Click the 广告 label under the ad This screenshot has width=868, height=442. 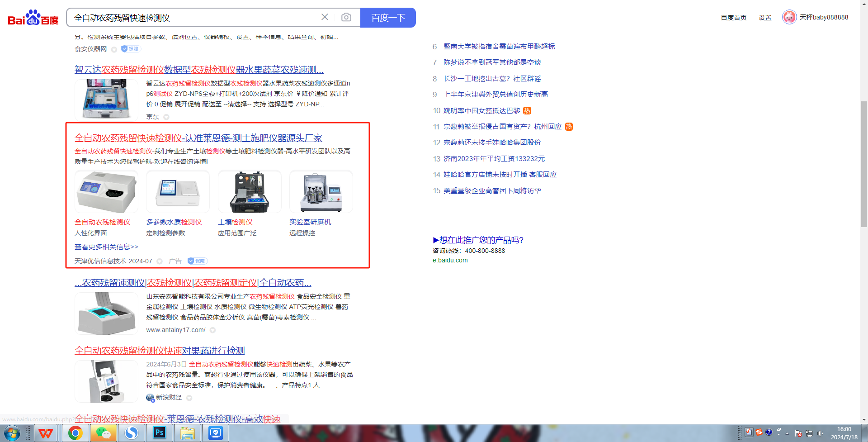175,261
